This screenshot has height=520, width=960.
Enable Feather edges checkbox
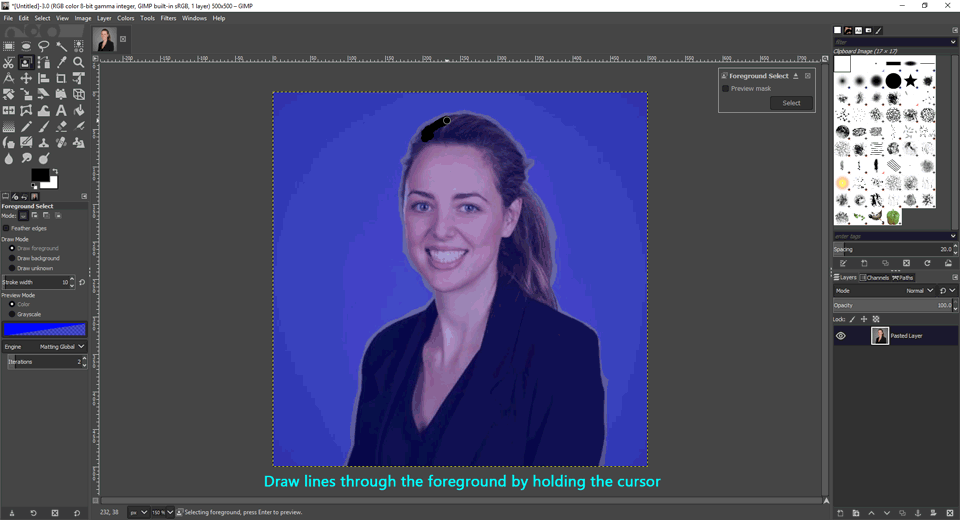pos(6,228)
